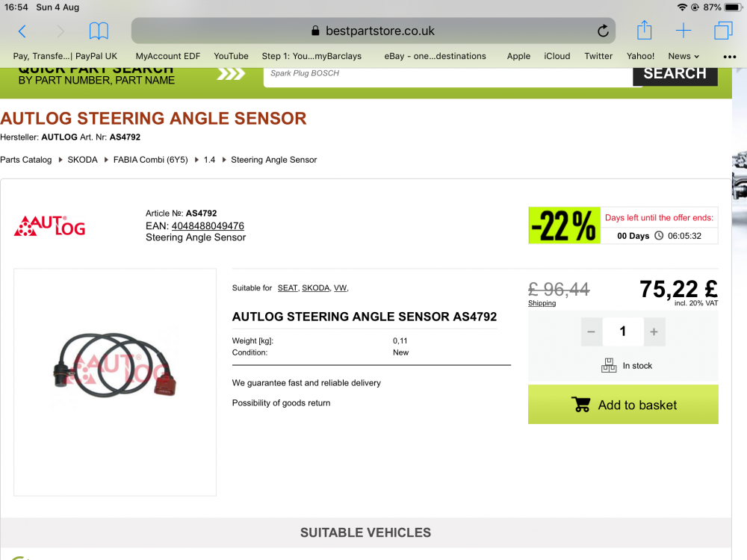Viewport: 747px width, 560px height.
Task: Focus the Spark Plug BOSCH search field
Action: point(447,76)
